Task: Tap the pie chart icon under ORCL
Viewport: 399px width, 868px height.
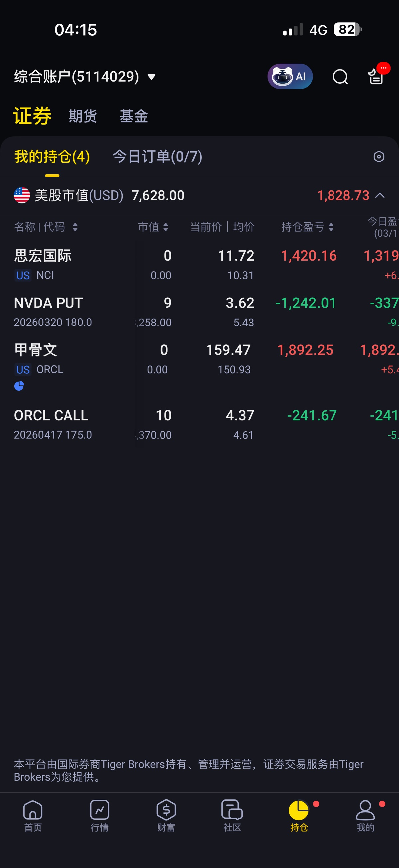Action: click(x=19, y=386)
